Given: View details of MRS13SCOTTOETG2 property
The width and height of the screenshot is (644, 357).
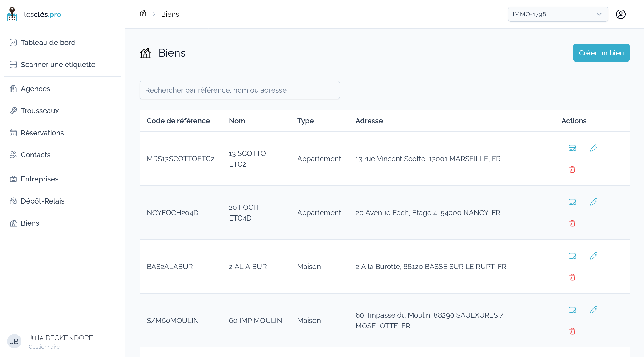Looking at the screenshot, I should pyautogui.click(x=572, y=148).
